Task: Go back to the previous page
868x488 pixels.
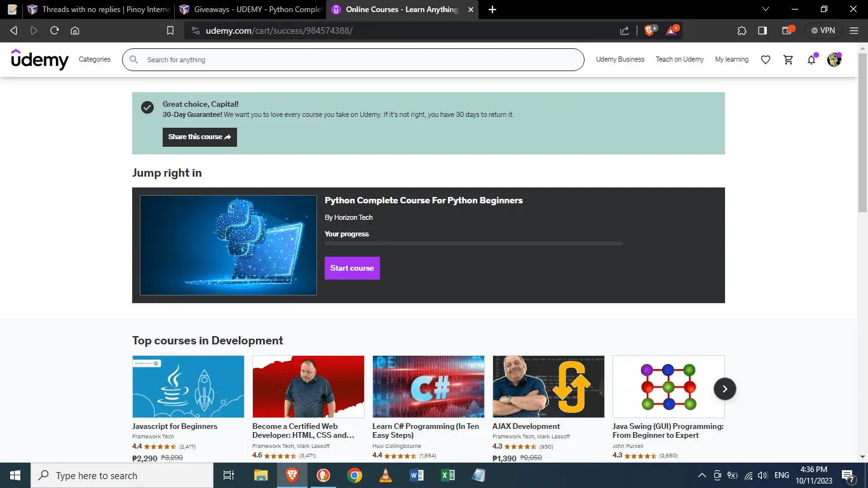Action: click(14, 30)
